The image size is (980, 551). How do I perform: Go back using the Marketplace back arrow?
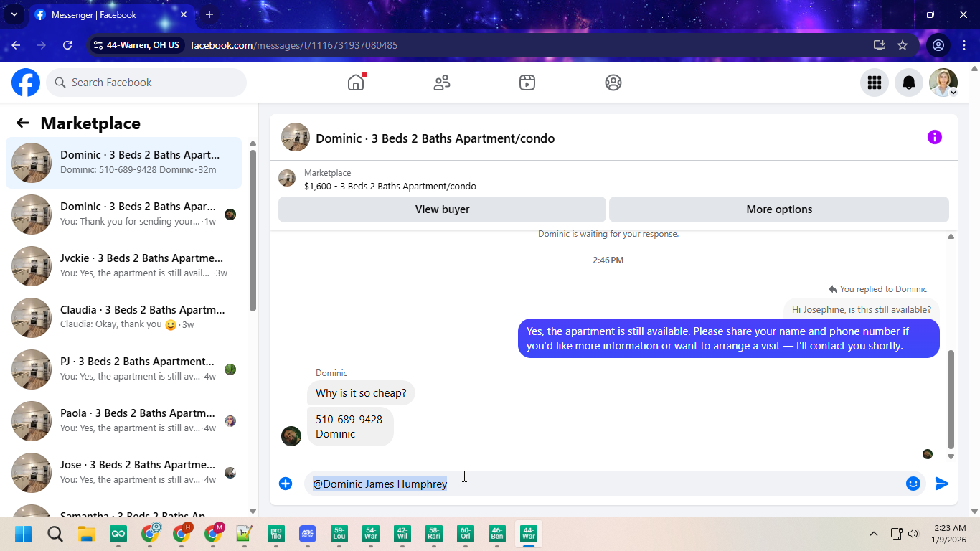point(23,123)
